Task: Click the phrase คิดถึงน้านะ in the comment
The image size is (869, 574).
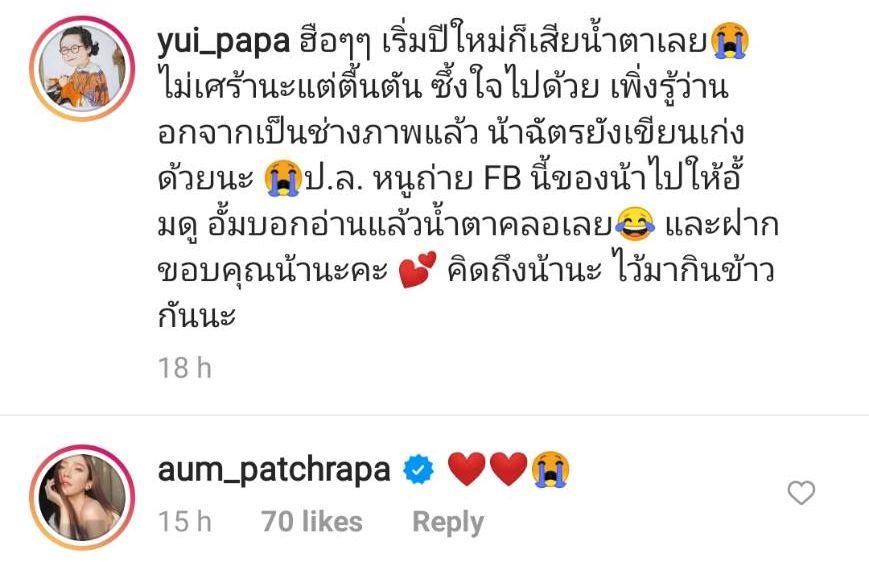Action: pos(524,270)
